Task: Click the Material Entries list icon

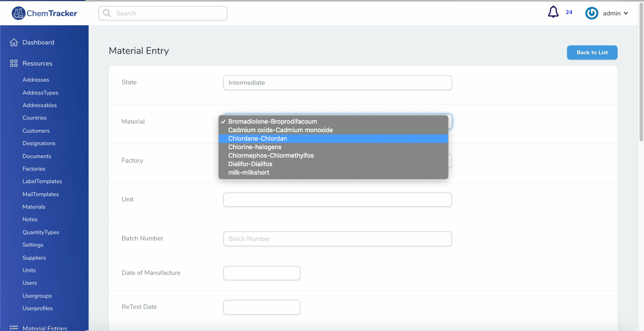Action: (x=14, y=327)
